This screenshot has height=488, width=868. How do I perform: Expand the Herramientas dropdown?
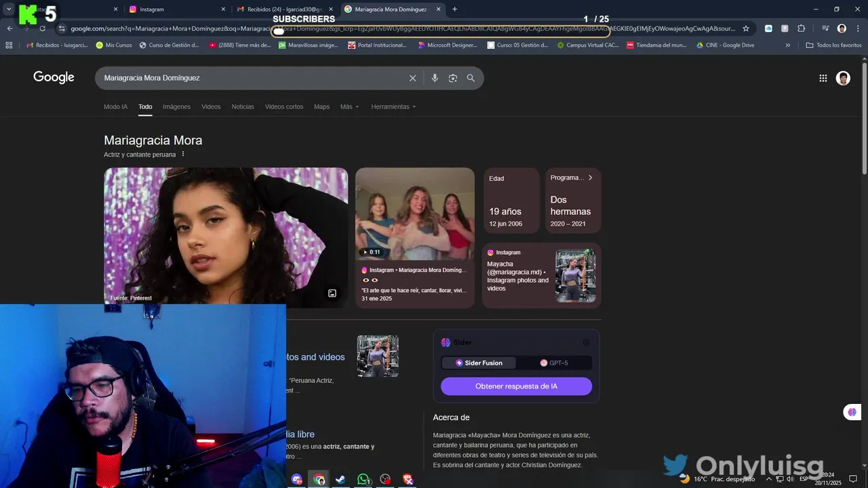[393, 106]
